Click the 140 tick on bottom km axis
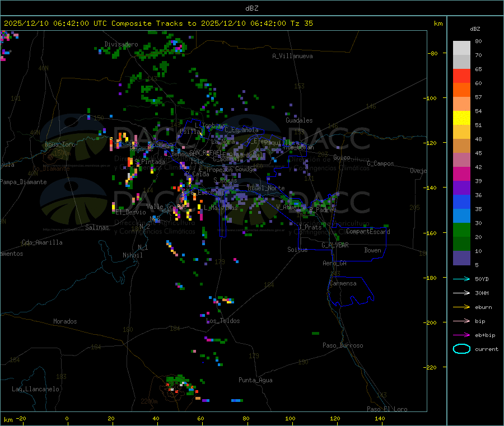Image resolution: width=504 pixels, height=426 pixels. [x=380, y=418]
